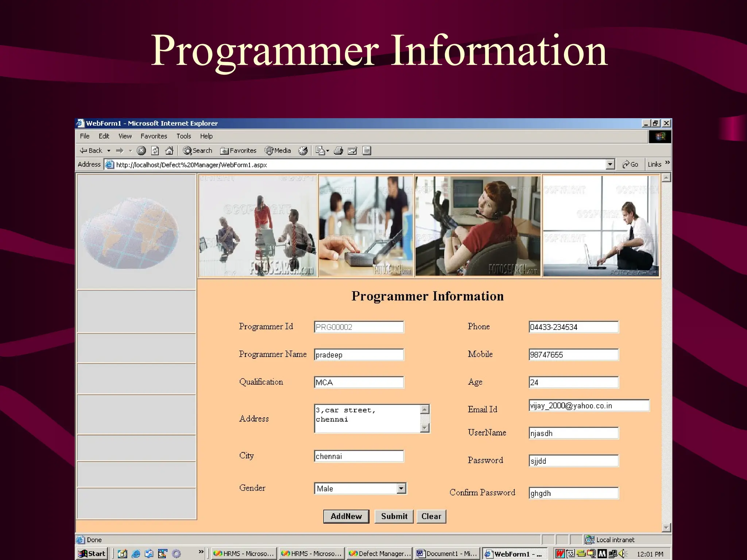The width and height of the screenshot is (747, 560).
Task: Click the Age field
Action: [574, 382]
